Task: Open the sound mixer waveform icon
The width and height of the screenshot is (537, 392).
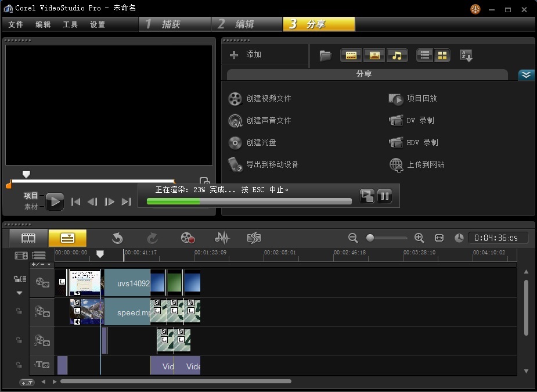Action: tap(222, 238)
